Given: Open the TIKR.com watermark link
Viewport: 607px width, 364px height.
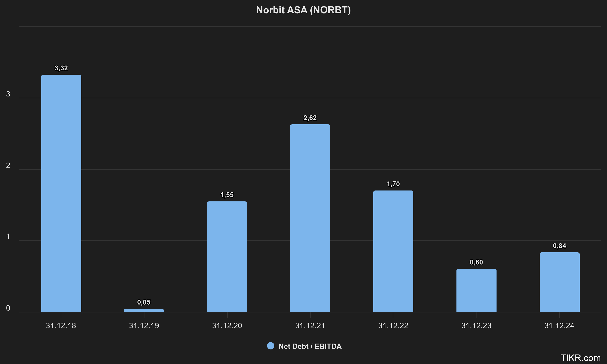Looking at the screenshot, I should 580,358.
